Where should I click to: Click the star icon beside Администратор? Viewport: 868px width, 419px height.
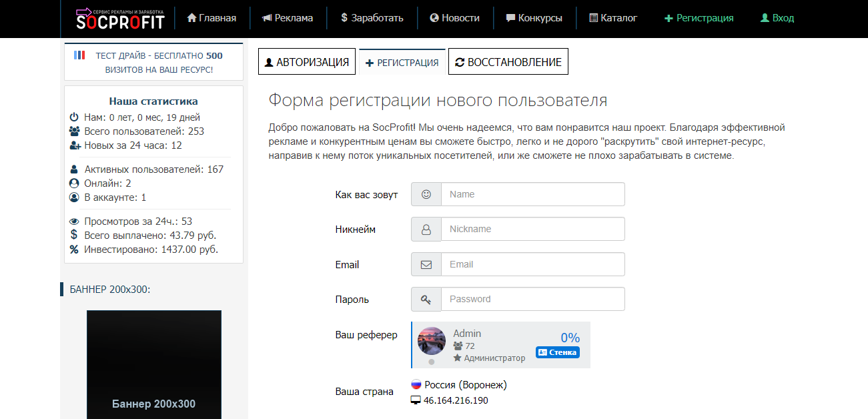[457, 358]
